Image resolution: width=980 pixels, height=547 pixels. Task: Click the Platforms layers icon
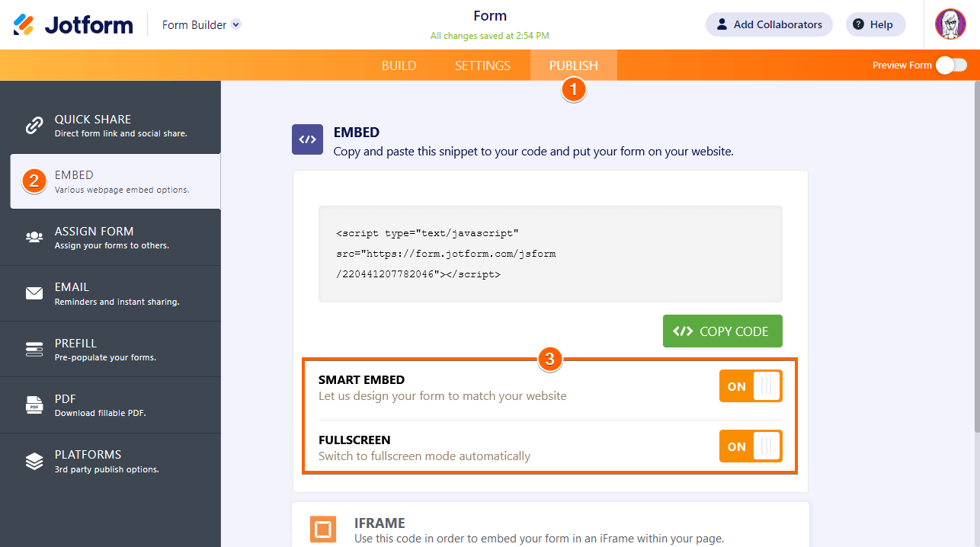pyautogui.click(x=34, y=461)
